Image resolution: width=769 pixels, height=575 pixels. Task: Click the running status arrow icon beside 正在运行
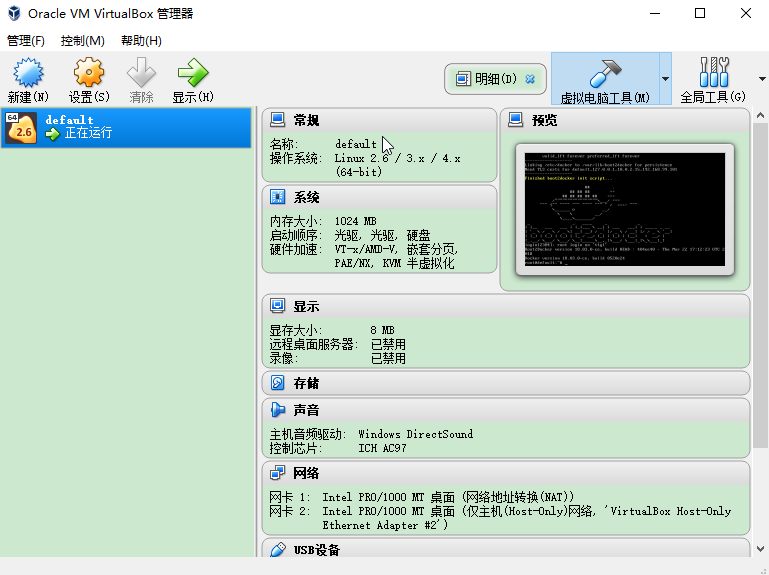52,133
